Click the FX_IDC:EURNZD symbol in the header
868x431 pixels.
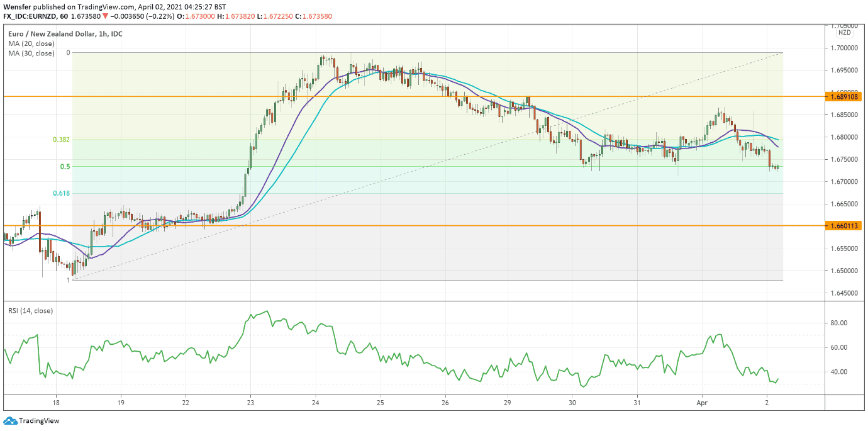33,16
